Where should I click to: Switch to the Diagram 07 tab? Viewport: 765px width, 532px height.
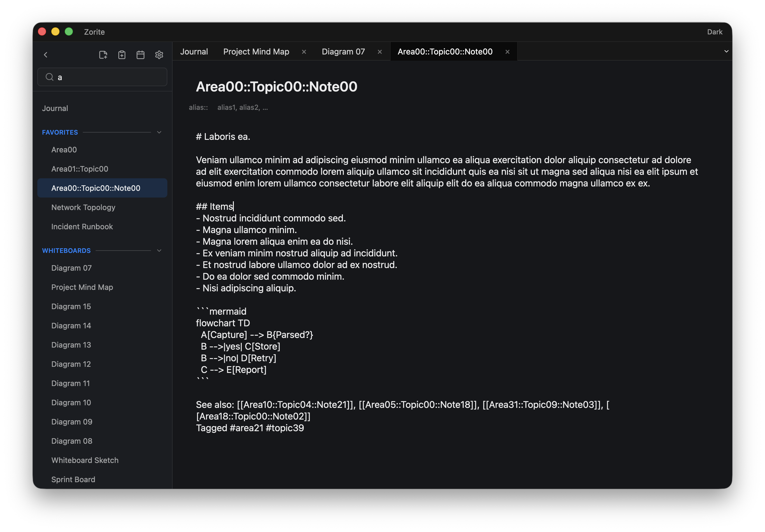(343, 52)
